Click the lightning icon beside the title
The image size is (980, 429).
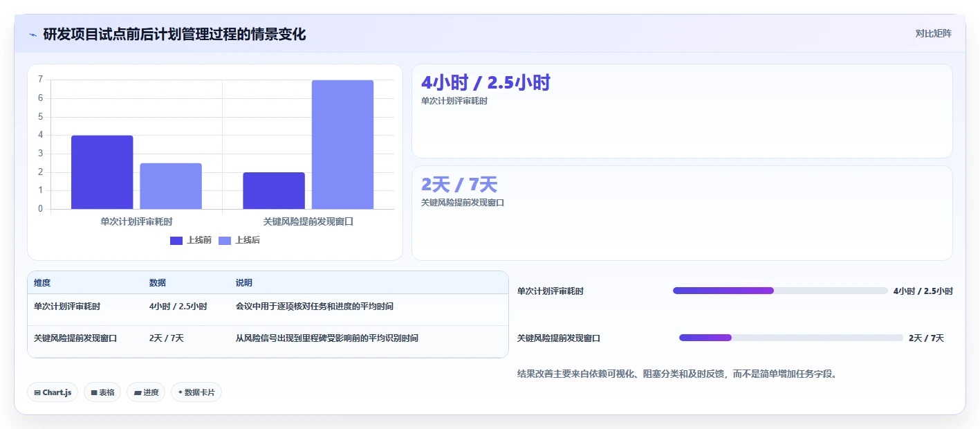[33, 35]
